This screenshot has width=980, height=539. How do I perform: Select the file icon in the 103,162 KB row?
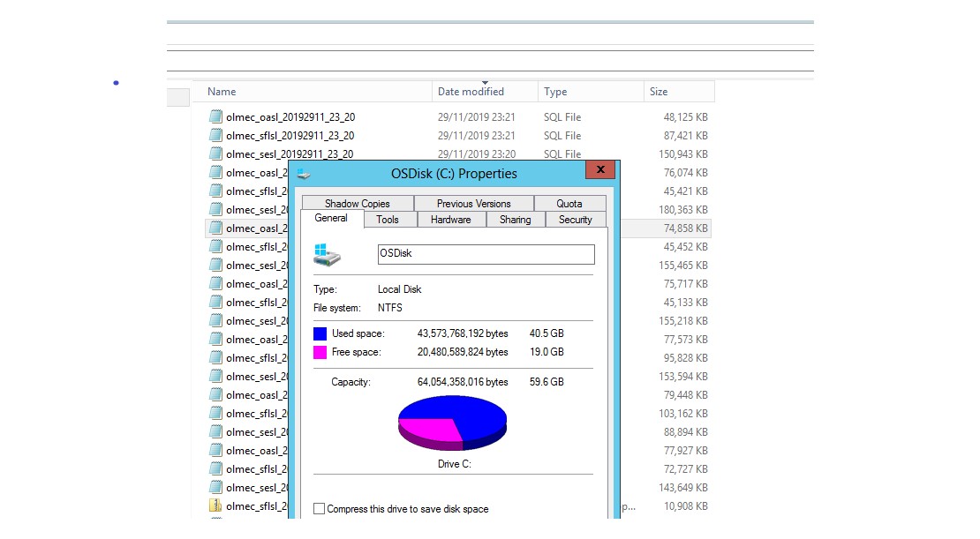tap(215, 414)
